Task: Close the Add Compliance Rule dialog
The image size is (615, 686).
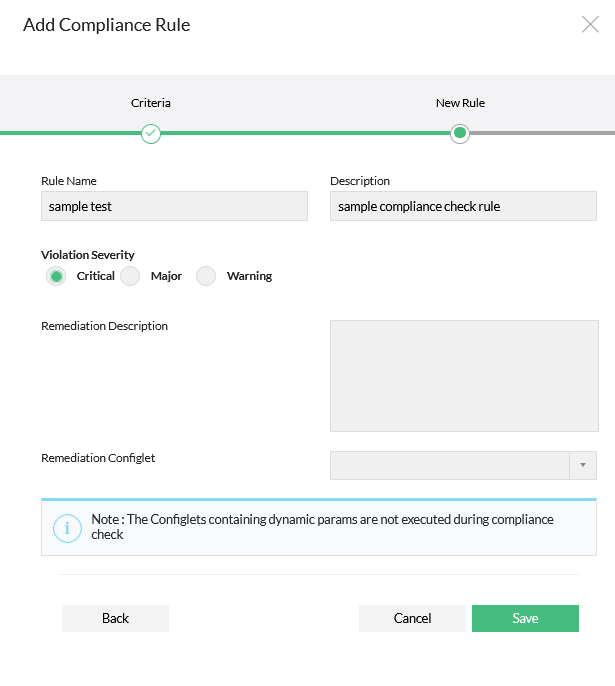Action: point(590,25)
